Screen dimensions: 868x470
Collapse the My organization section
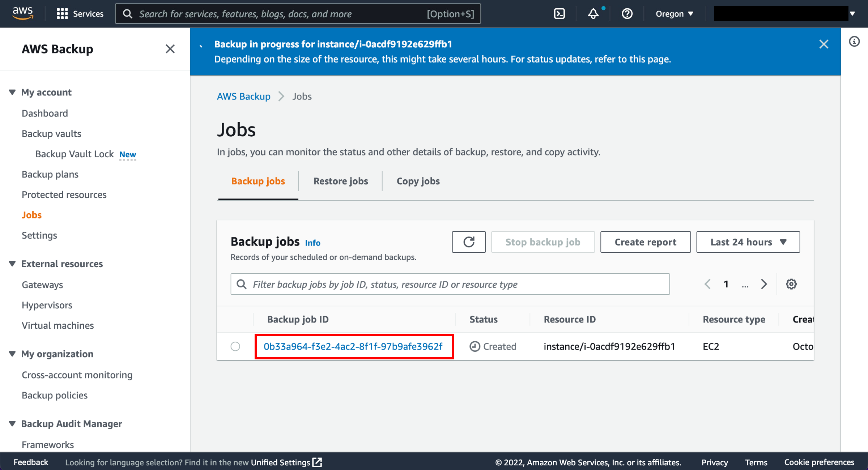[x=12, y=354]
